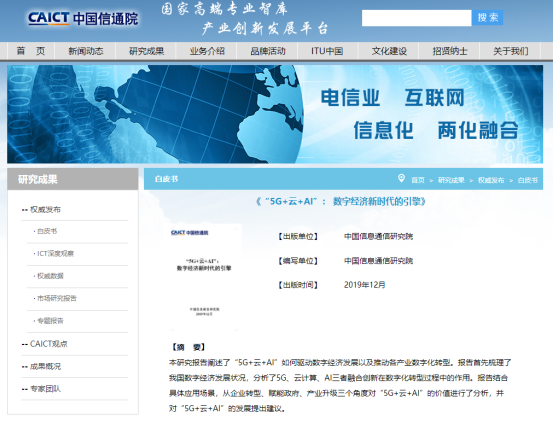Select ICT深度观察 in the sidebar
Screen dimensions: 553x441
pos(55,254)
